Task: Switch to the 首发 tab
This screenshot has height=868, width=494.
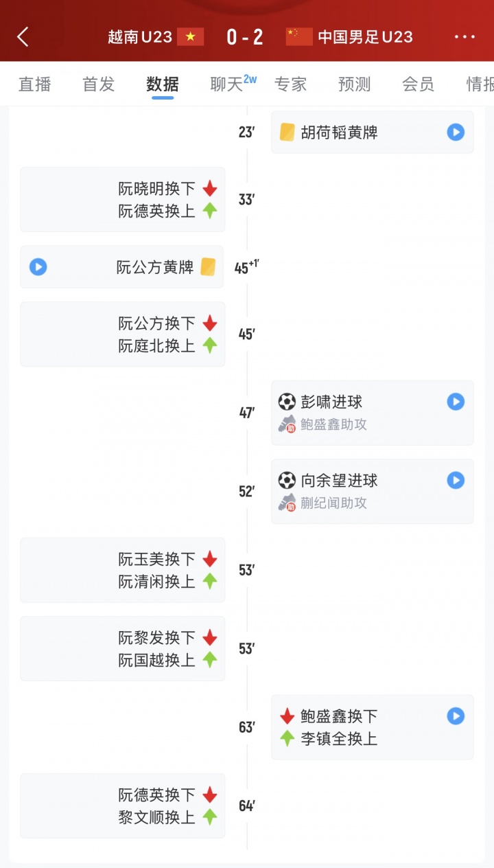Action: (x=99, y=84)
